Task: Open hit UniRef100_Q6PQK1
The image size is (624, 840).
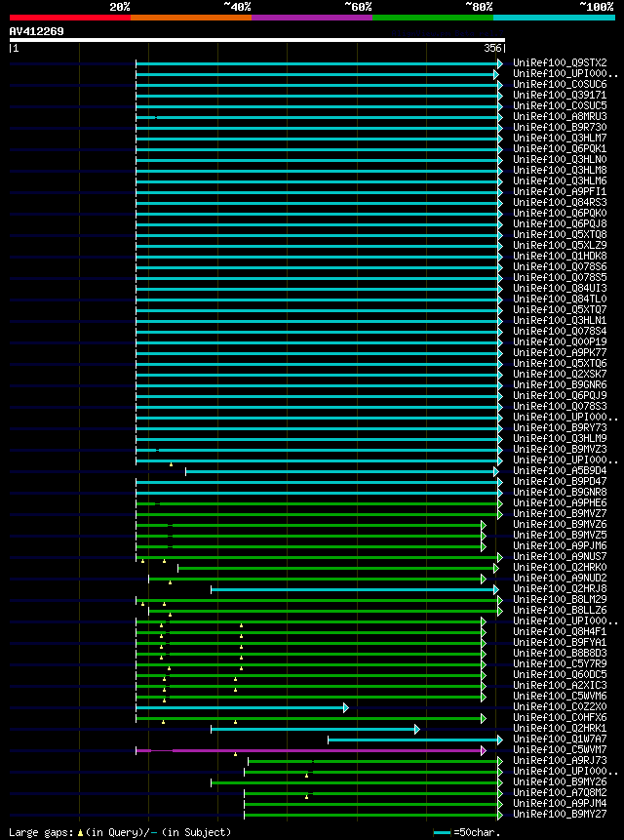Action: [560, 149]
